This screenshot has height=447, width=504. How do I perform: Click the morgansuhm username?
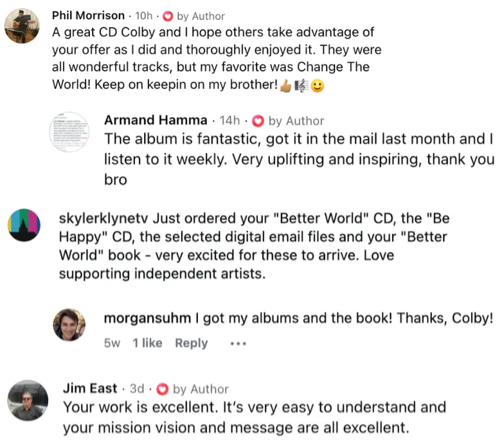(148, 318)
